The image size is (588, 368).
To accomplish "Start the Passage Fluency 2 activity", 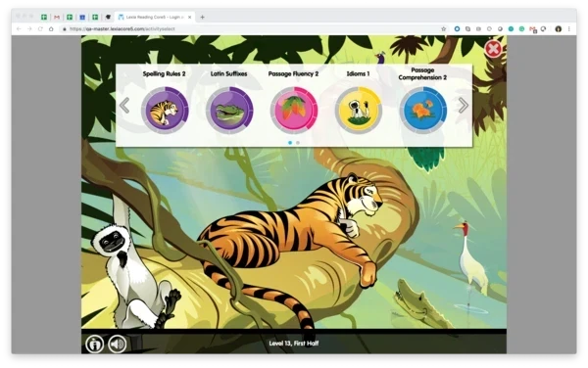I will coord(294,111).
